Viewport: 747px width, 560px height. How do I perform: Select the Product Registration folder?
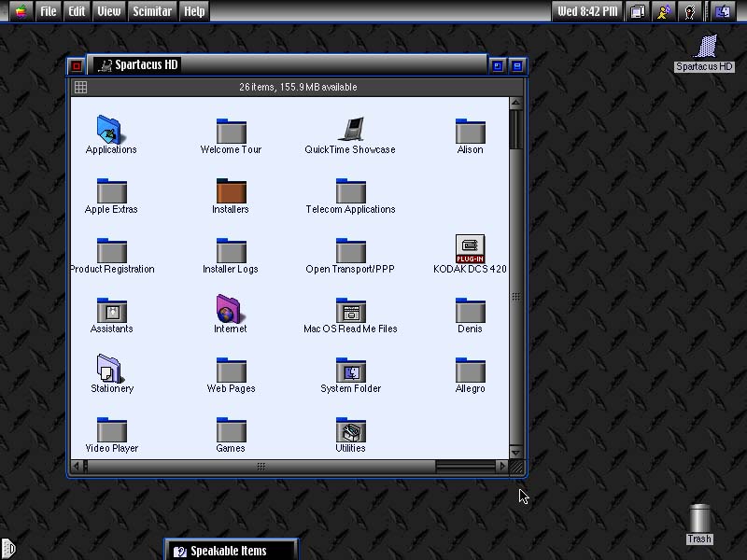pos(111,250)
